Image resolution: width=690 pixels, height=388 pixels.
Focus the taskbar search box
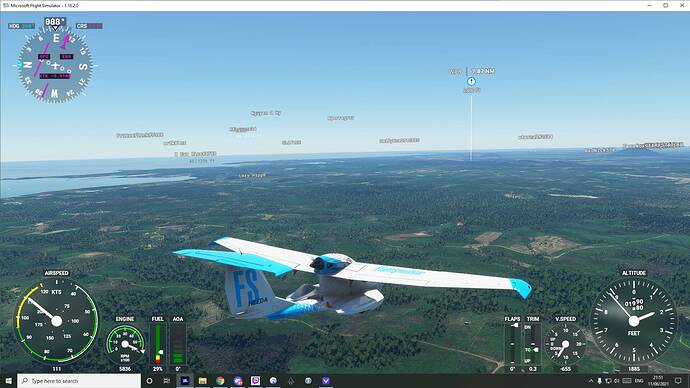click(79, 381)
